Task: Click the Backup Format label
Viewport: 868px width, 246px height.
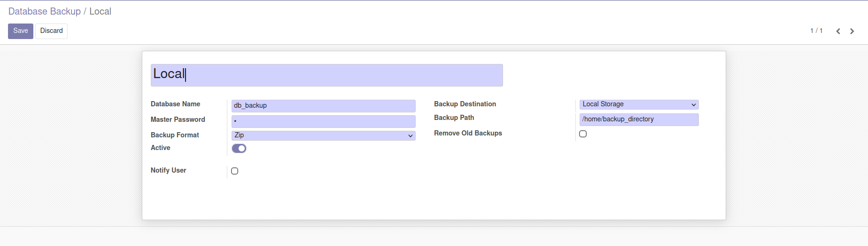Action: pyautogui.click(x=175, y=135)
